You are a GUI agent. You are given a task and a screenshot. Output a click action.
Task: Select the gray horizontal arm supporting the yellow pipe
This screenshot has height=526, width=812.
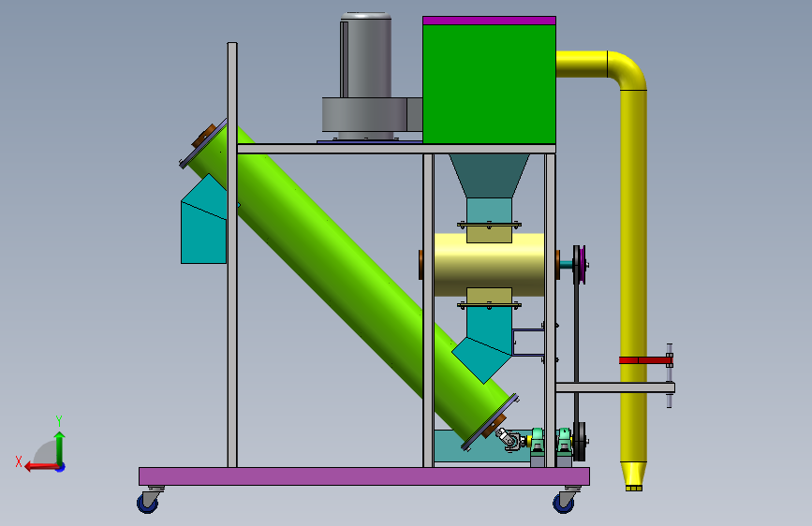coord(615,387)
